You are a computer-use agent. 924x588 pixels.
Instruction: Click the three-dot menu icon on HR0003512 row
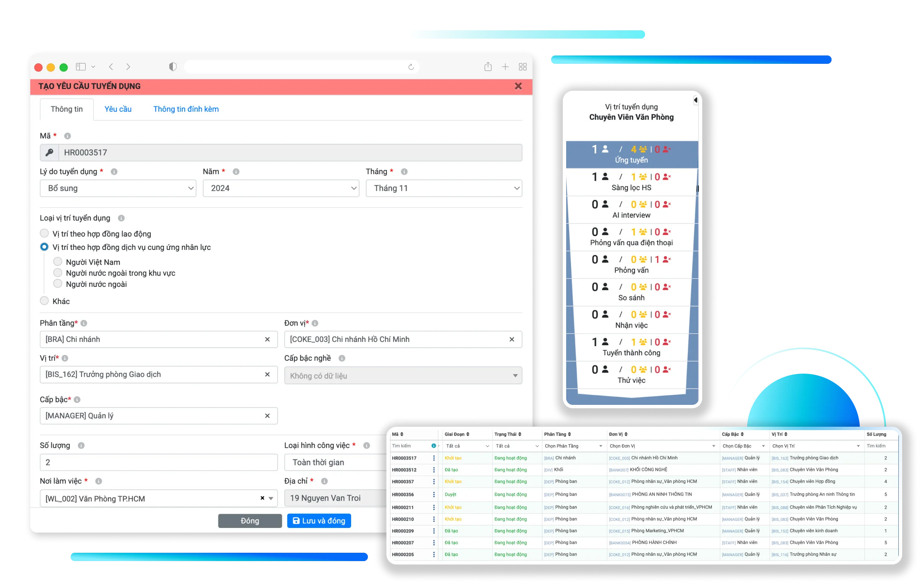click(x=433, y=470)
